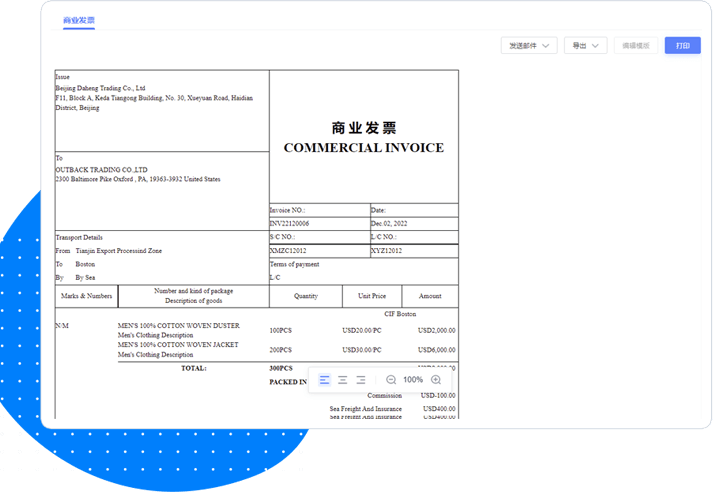This screenshot has width=713, height=492.
Task: Click the 编辑模板 edit template button
Action: pos(636,46)
